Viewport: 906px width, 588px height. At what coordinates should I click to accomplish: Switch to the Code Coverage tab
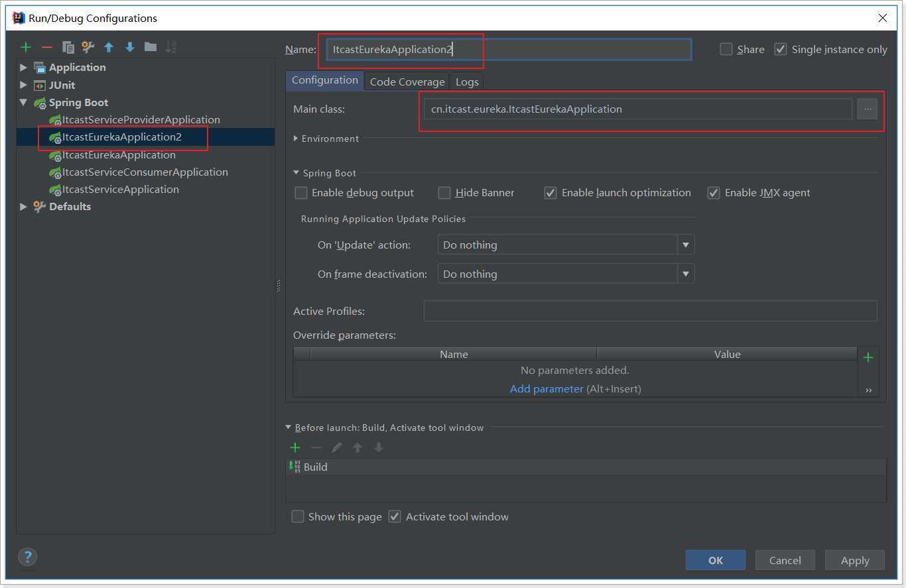click(407, 82)
